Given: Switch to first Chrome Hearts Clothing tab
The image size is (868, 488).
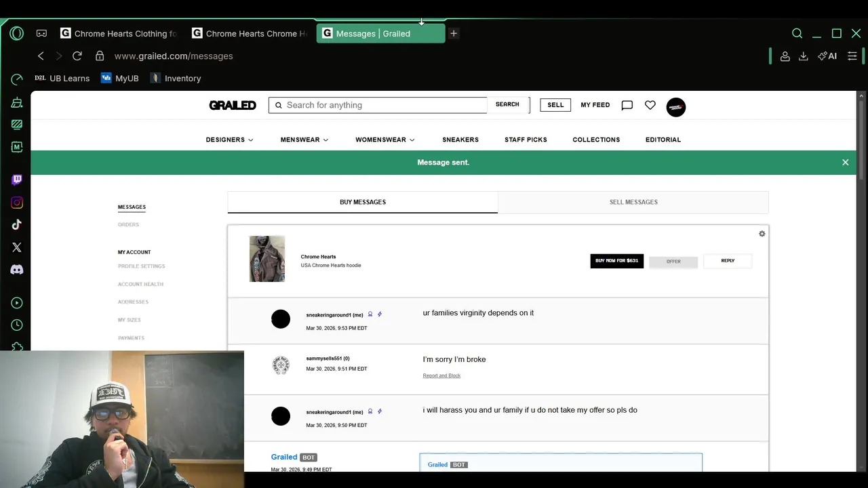Looking at the screenshot, I should (119, 33).
